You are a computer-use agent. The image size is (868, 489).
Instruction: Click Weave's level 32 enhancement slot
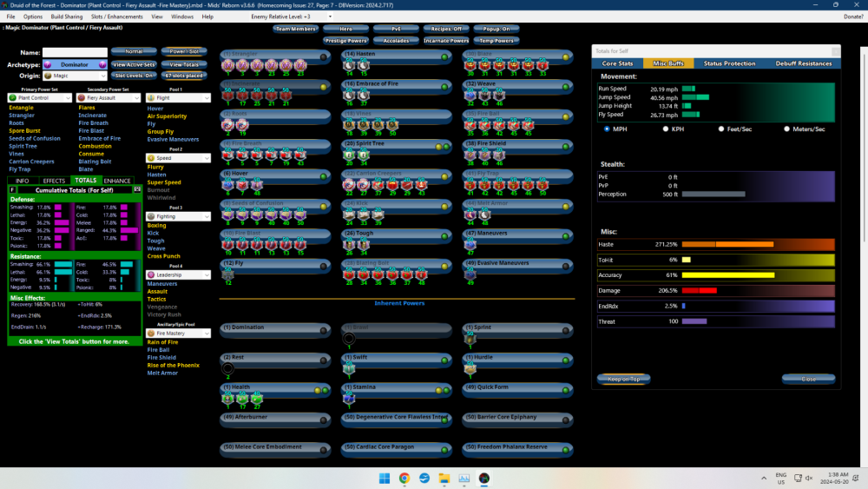470,95
